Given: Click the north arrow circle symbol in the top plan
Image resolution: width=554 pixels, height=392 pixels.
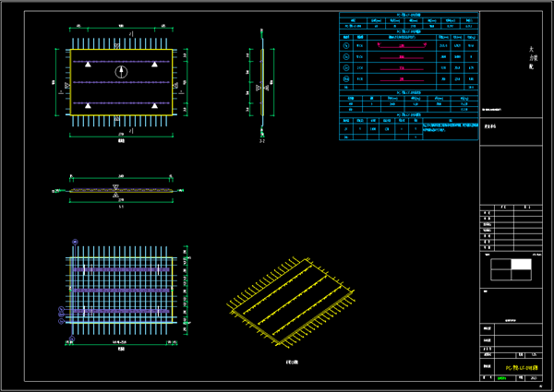Looking at the screenshot, I should [x=121, y=72].
